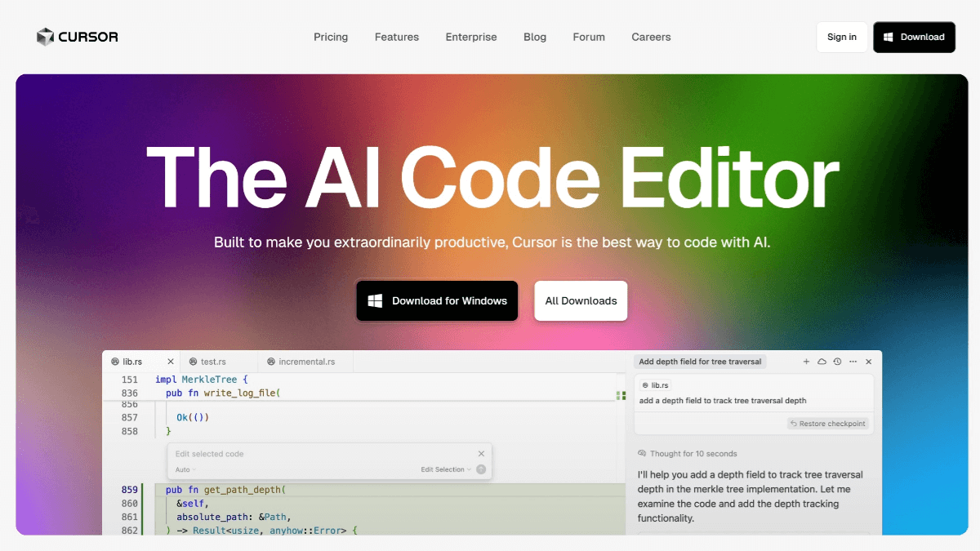
Task: Open the Edit Selection dropdown
Action: click(446, 469)
